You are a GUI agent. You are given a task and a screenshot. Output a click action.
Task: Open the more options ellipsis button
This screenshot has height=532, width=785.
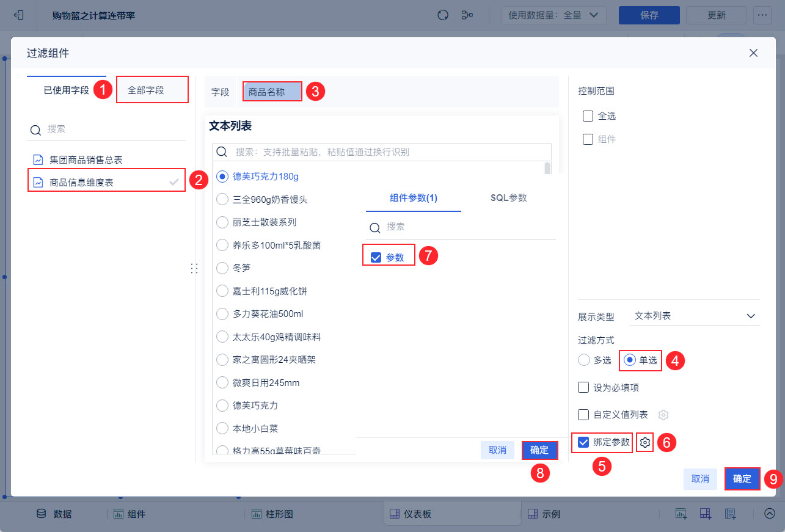pos(762,15)
